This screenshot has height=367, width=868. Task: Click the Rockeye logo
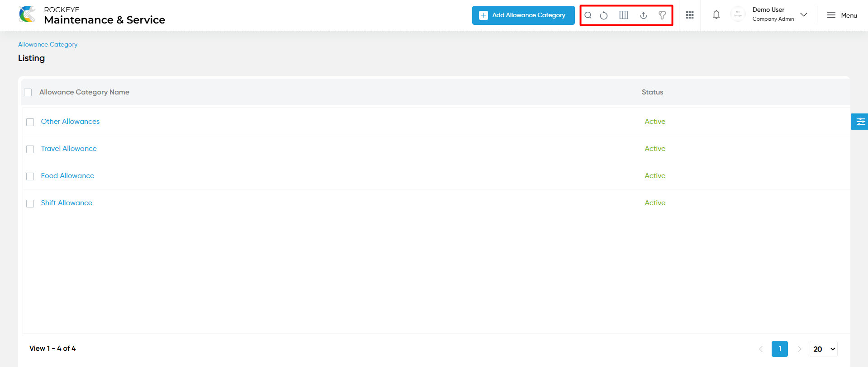click(28, 14)
